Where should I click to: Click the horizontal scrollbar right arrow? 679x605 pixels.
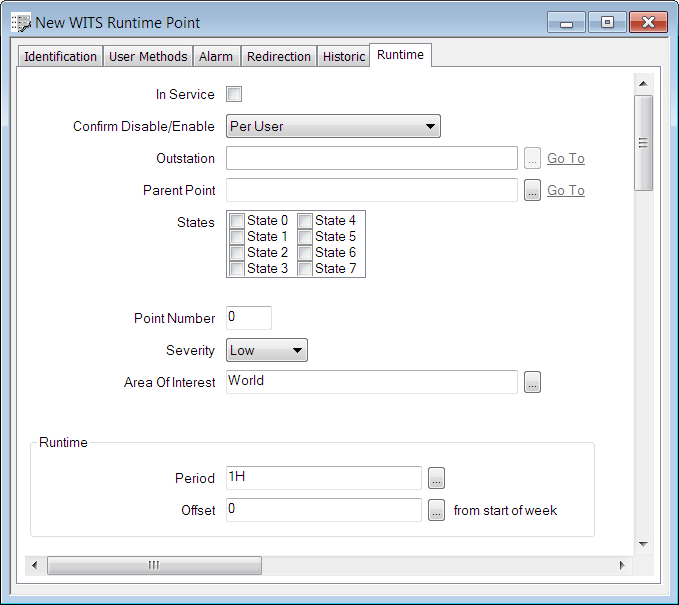point(621,565)
